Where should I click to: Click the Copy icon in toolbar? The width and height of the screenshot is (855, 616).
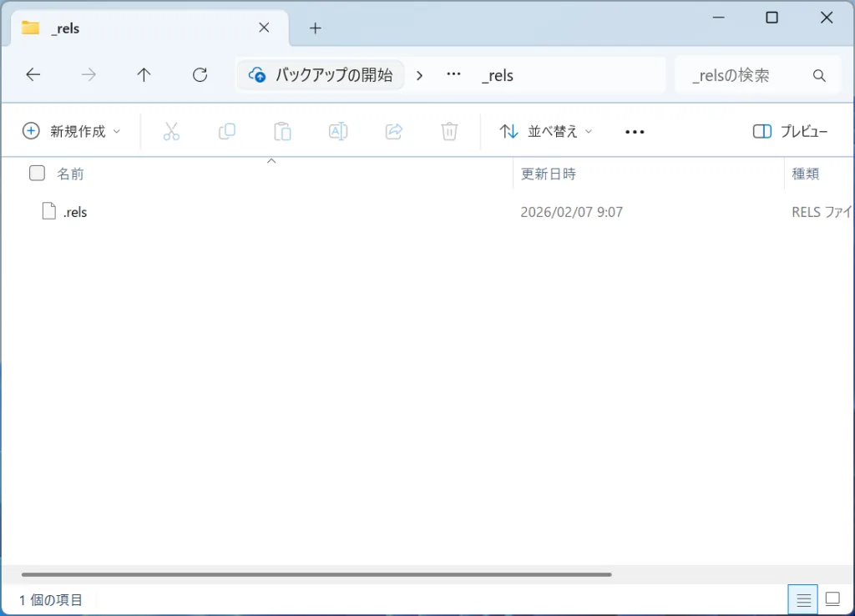coord(226,131)
